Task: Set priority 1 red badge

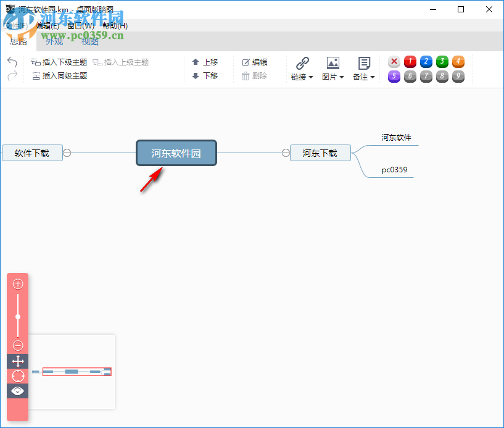Action: pyautogui.click(x=410, y=62)
